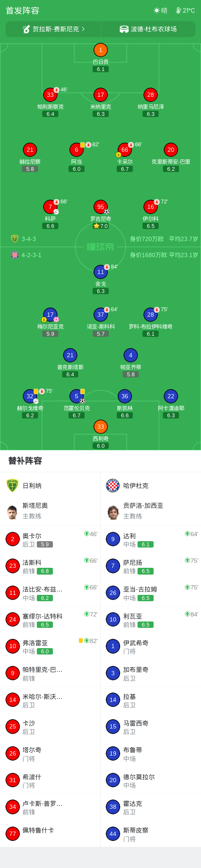Open 波德·杜布农球场 stadium info
The height and width of the screenshot is (868, 201).
(148, 29)
